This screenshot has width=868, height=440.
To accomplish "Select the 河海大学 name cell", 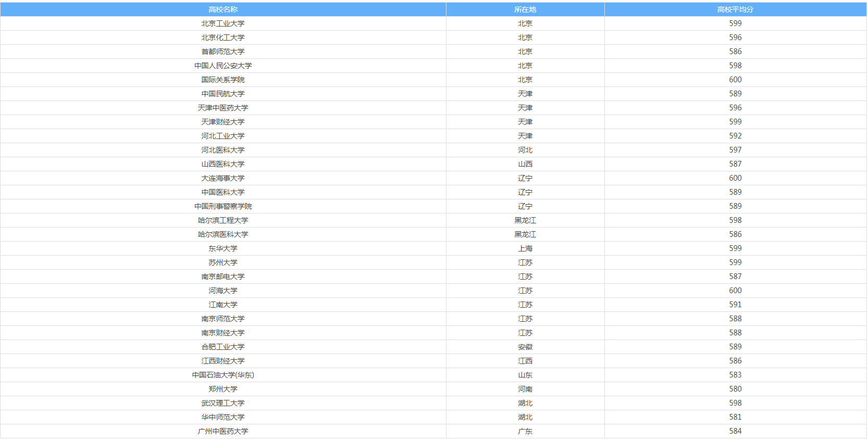I will pyautogui.click(x=223, y=291).
